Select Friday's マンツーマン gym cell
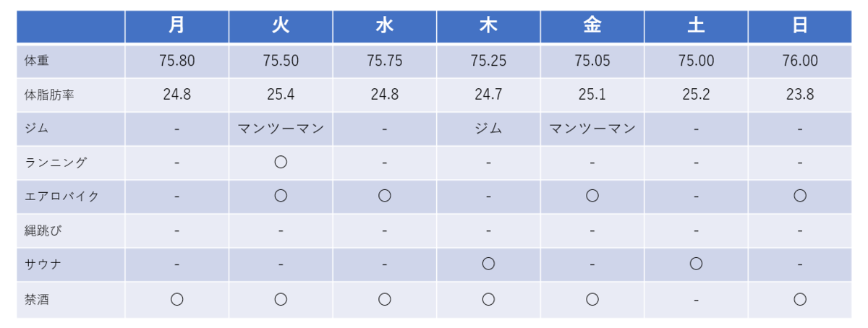Screen dimensions: 868x328 [x=592, y=129]
